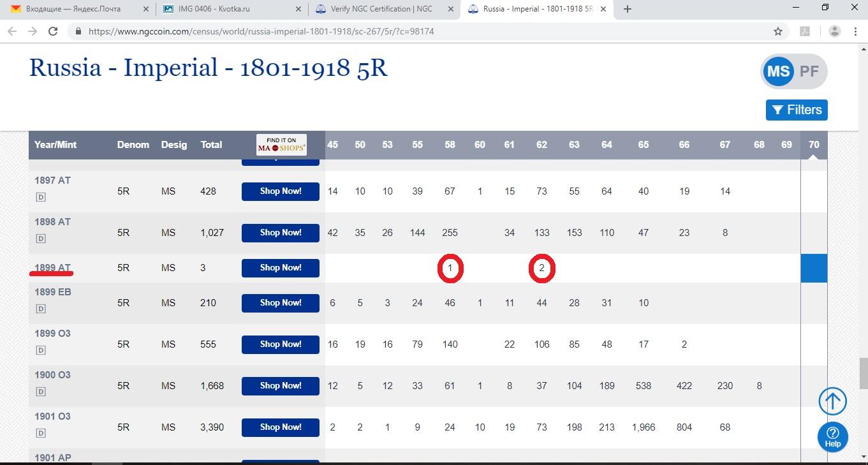
Task: Click the D details icon under 1899 EB
Action: (x=40, y=309)
